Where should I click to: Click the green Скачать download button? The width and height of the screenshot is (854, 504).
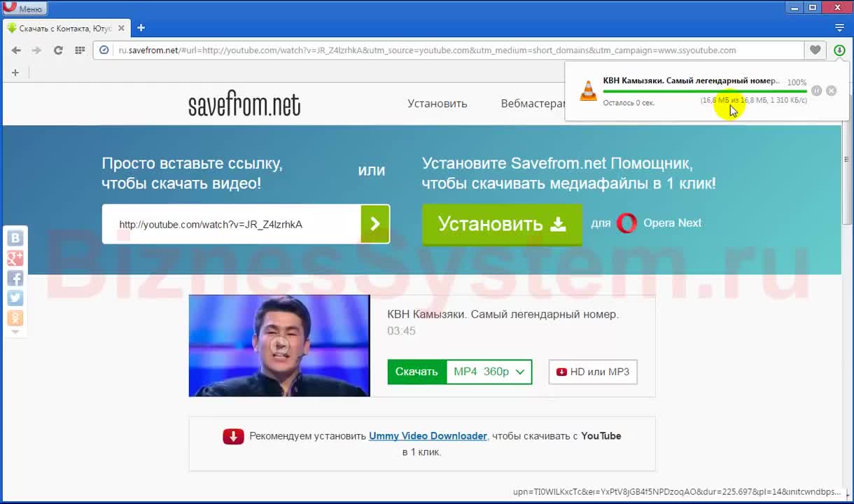416,372
